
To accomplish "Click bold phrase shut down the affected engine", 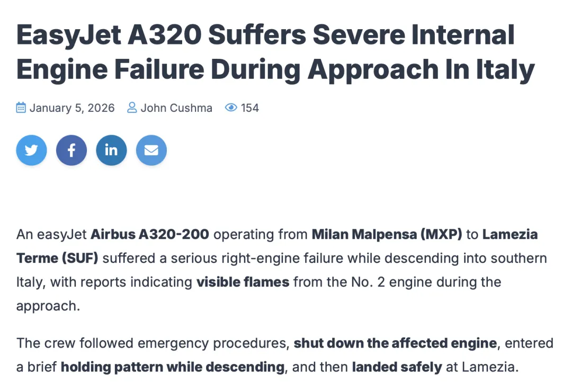I will coord(395,343).
